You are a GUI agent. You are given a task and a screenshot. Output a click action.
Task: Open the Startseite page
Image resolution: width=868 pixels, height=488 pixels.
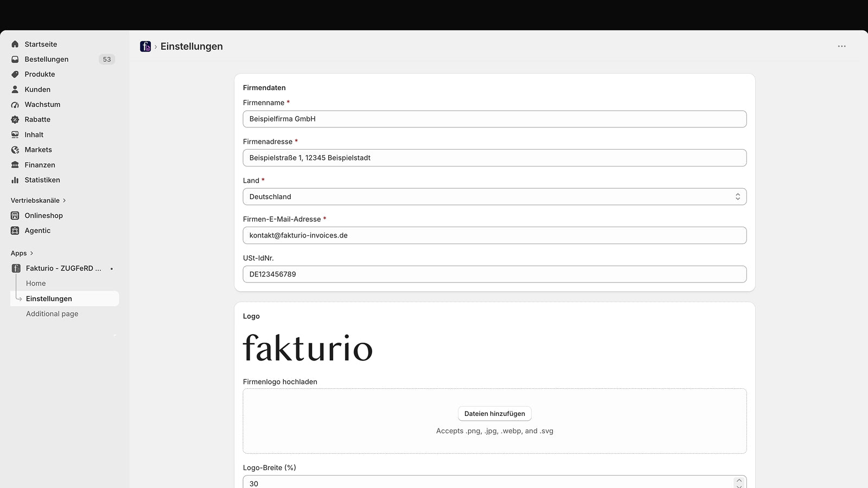[41, 44]
